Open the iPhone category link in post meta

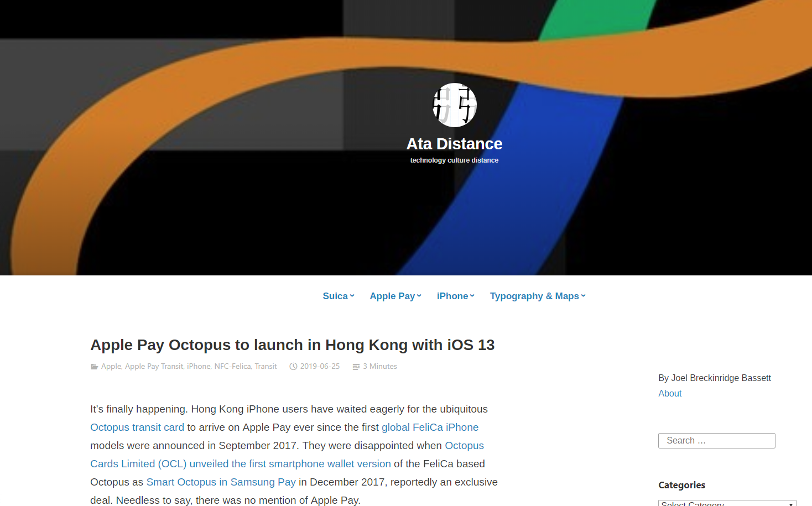pyautogui.click(x=199, y=366)
